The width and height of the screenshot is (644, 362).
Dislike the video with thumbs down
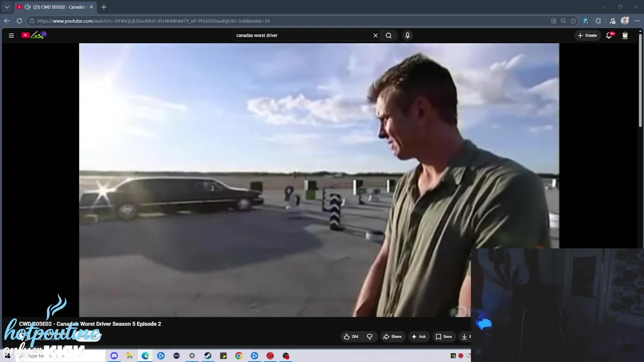click(369, 336)
